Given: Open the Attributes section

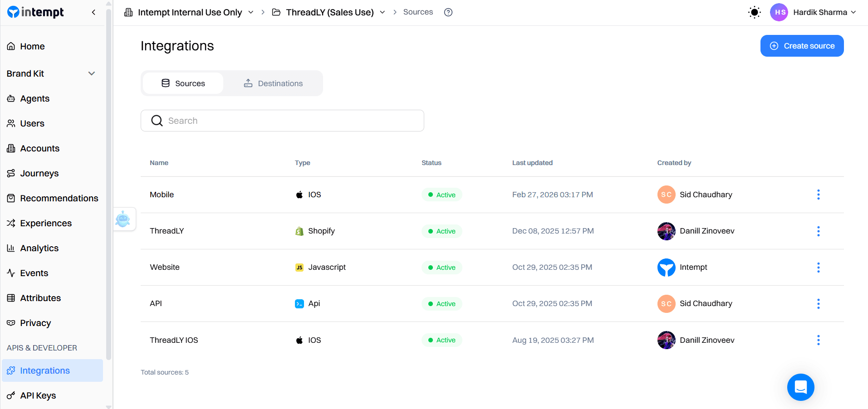Looking at the screenshot, I should pyautogui.click(x=11, y=298).
